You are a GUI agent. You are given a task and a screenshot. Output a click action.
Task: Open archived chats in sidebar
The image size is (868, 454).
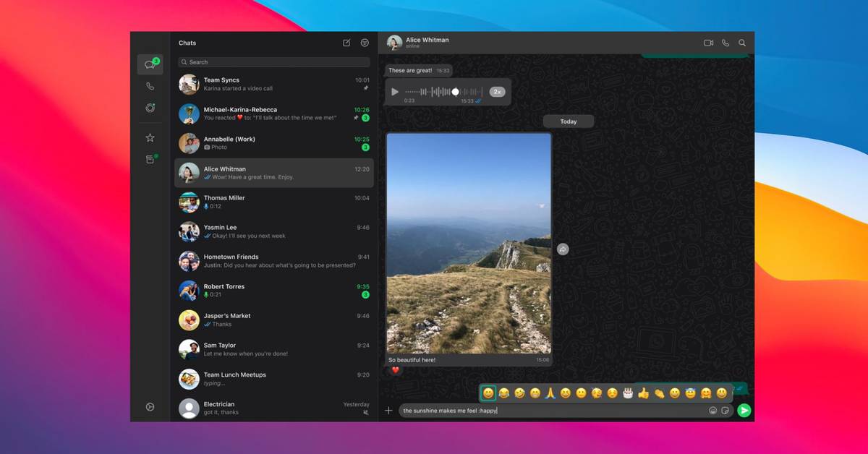(150, 160)
